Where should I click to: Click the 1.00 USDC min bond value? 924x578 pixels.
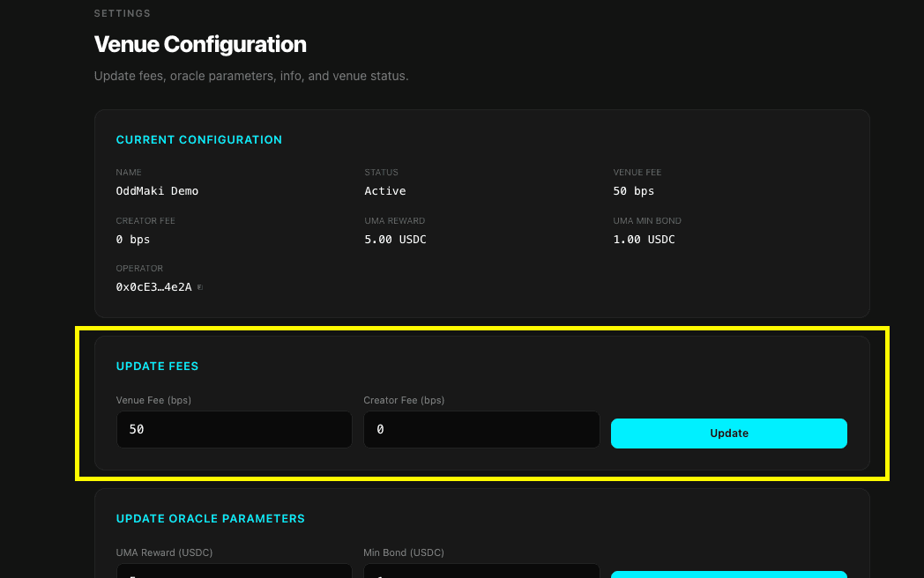point(645,239)
